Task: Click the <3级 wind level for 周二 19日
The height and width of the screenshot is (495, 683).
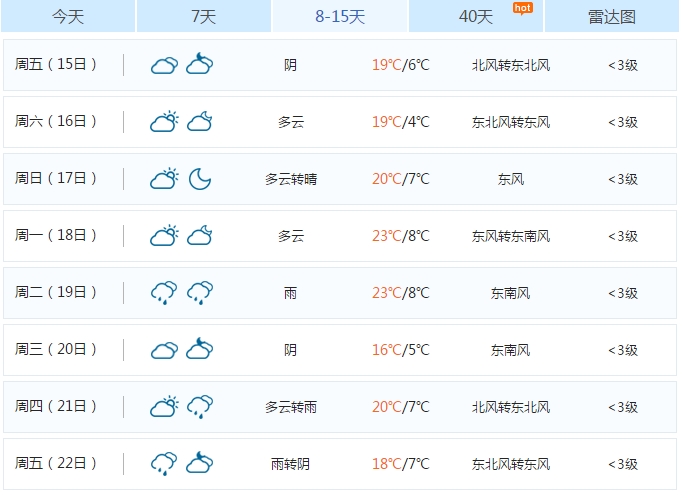Action: point(623,293)
